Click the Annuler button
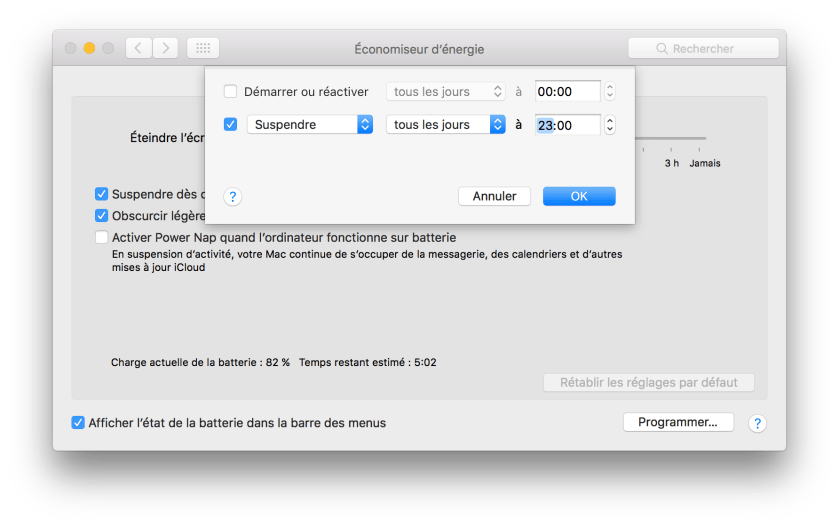The image size is (839, 526). pyautogui.click(x=494, y=196)
